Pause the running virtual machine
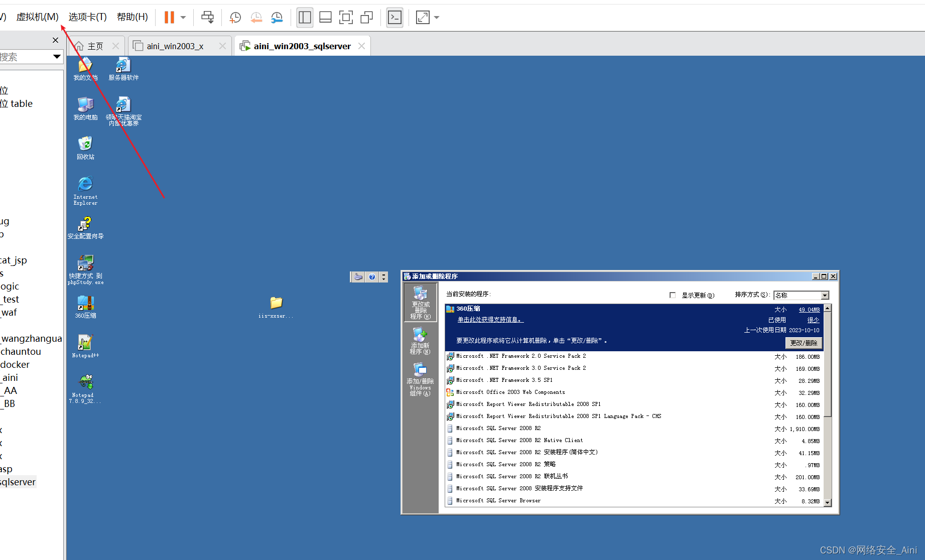The width and height of the screenshot is (925, 560). 169,18
